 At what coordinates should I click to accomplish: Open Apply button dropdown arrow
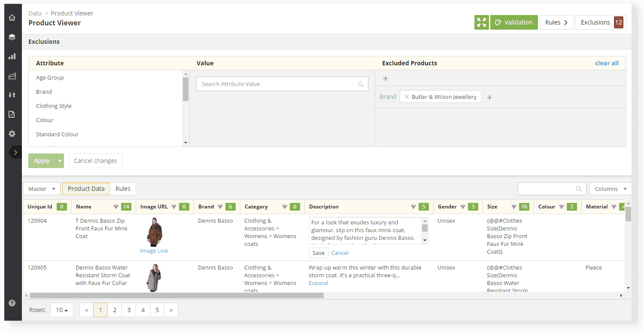coord(60,161)
